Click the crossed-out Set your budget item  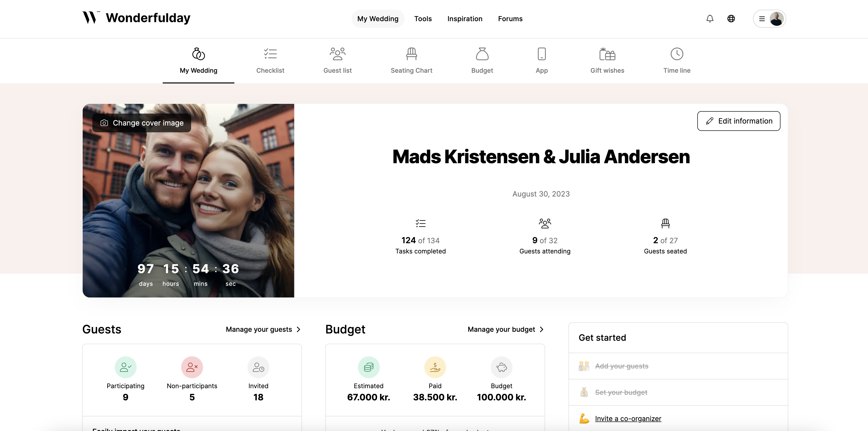[621, 392]
